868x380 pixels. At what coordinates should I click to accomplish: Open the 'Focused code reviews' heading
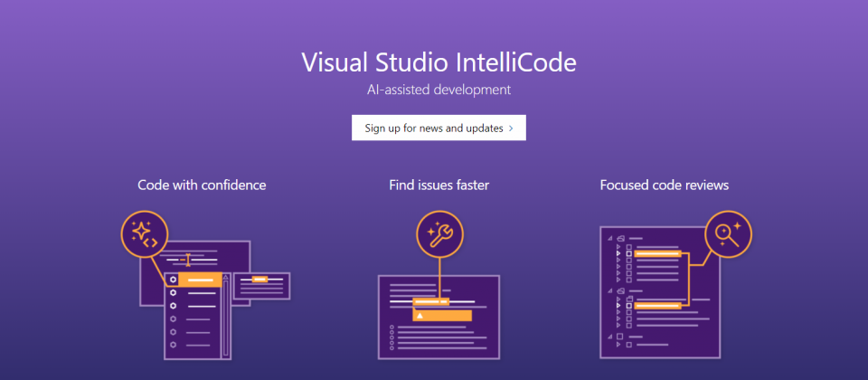click(x=665, y=185)
